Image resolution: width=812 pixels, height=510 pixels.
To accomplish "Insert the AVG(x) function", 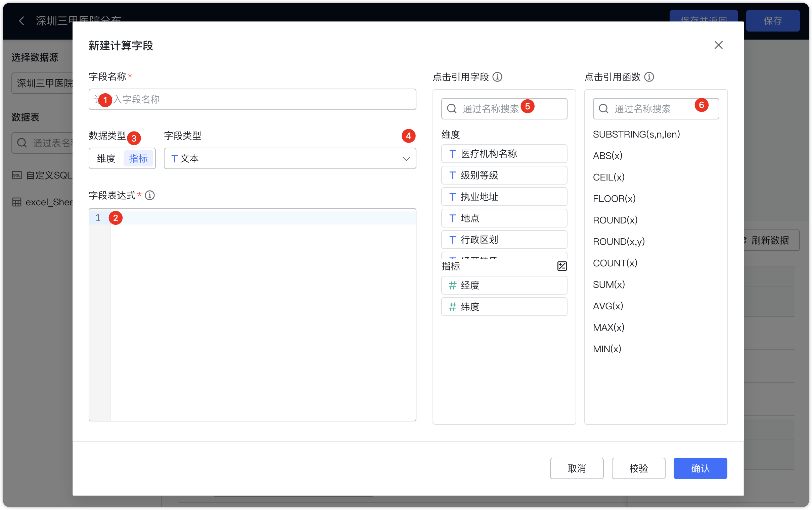I will (608, 306).
